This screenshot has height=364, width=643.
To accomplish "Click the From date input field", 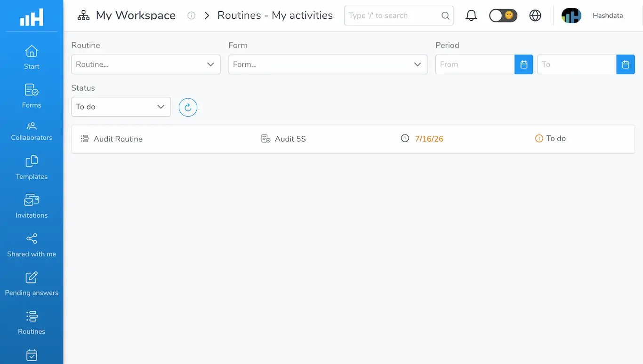I will pyautogui.click(x=475, y=64).
